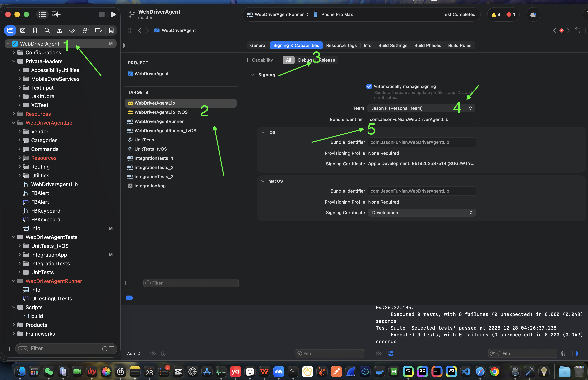
Task: Click the trash icon in console
Action: tap(563, 354)
